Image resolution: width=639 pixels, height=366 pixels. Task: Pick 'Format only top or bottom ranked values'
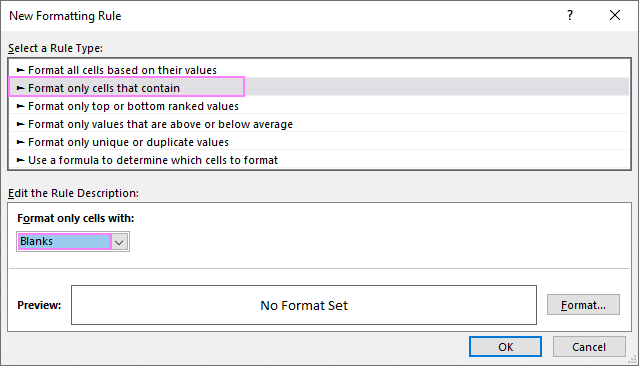[319, 106]
